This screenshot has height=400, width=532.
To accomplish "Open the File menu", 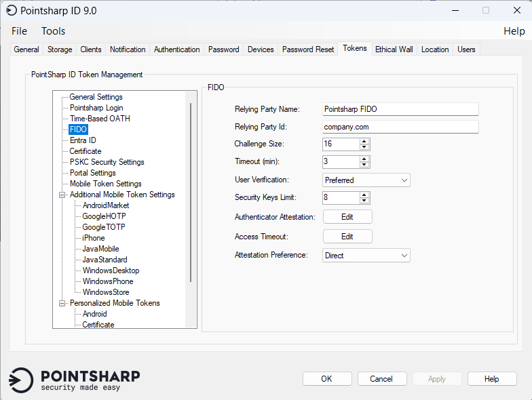I will (x=19, y=31).
